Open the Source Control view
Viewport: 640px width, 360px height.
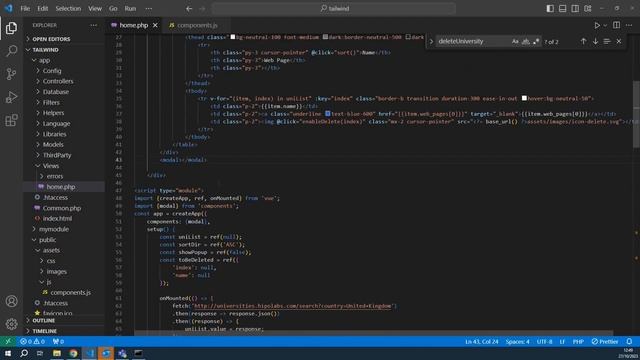click(x=11, y=74)
